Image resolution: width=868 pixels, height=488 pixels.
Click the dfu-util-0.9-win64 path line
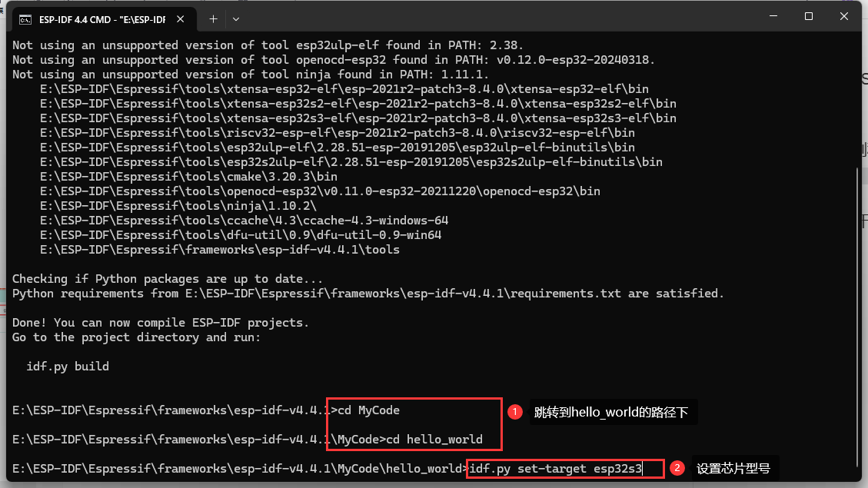click(x=241, y=234)
